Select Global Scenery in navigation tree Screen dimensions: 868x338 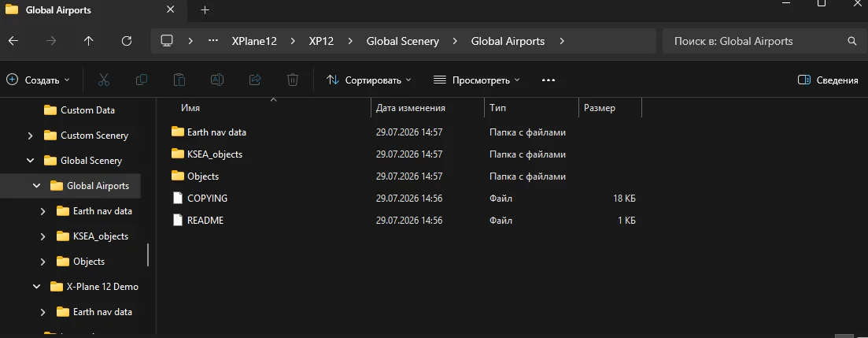pyautogui.click(x=91, y=161)
